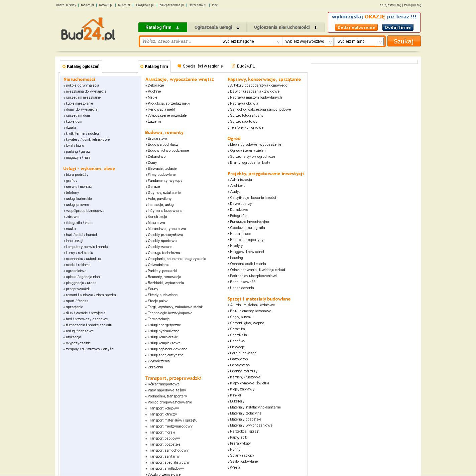Viewport: 476px width, 476px height.
Task: Open the 'zarejestruj się' link
Action: 390,5
